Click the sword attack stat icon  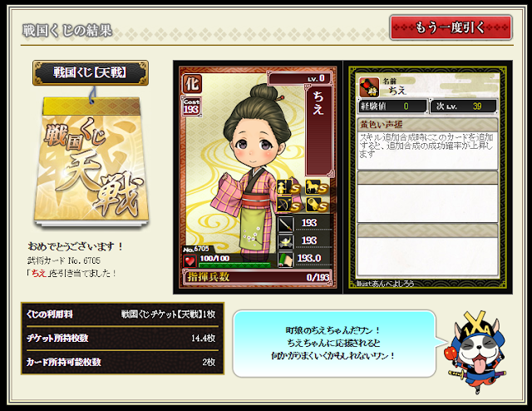tap(285, 224)
